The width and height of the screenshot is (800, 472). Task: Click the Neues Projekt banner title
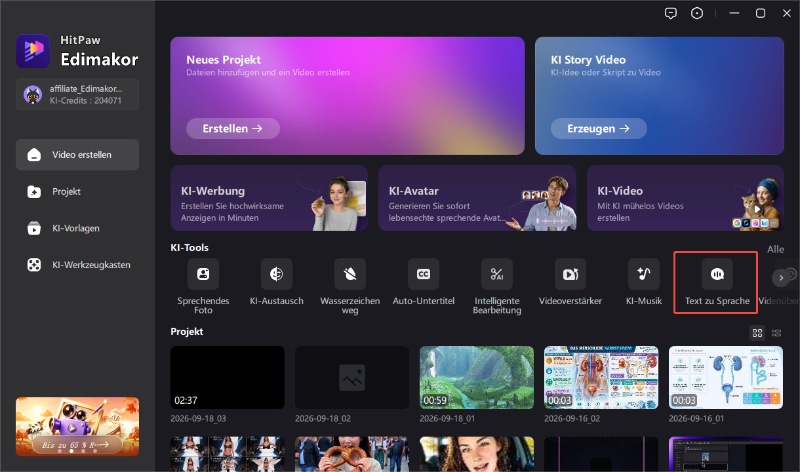(223, 60)
